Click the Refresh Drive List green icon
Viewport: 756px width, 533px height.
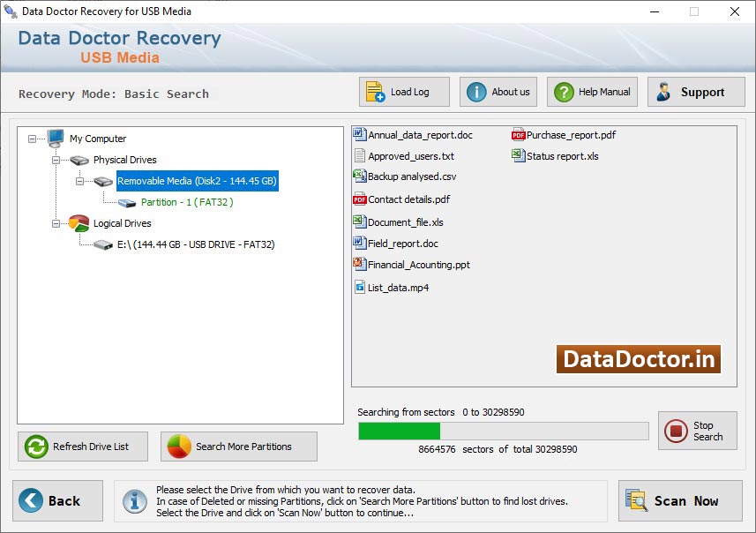coord(37,447)
